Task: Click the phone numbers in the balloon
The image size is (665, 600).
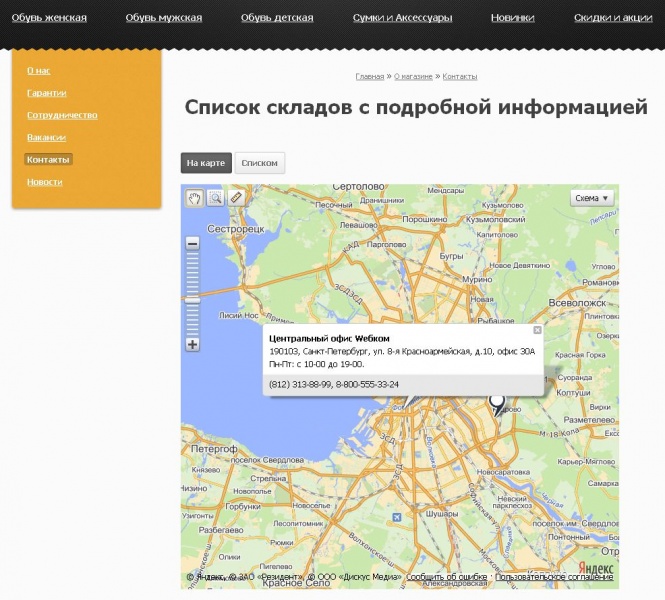Action: [334, 385]
